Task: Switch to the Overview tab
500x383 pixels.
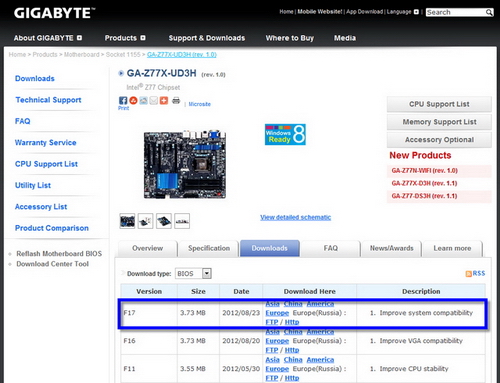Action: pyautogui.click(x=148, y=248)
